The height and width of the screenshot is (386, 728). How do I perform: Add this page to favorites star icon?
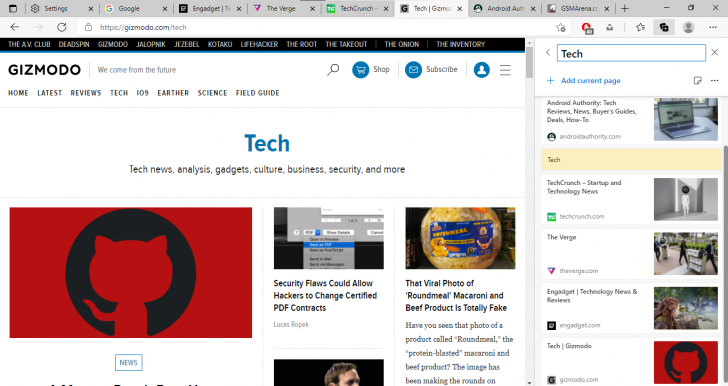click(561, 27)
